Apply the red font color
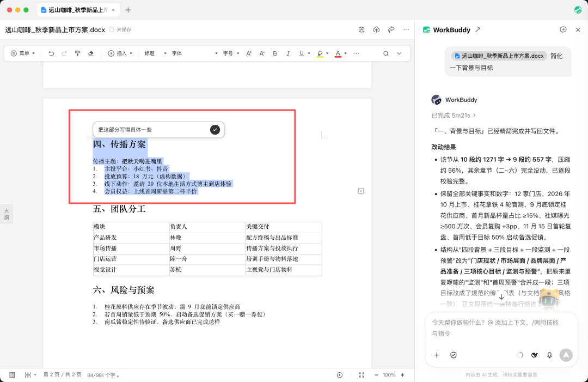The image size is (588, 382). (x=338, y=53)
